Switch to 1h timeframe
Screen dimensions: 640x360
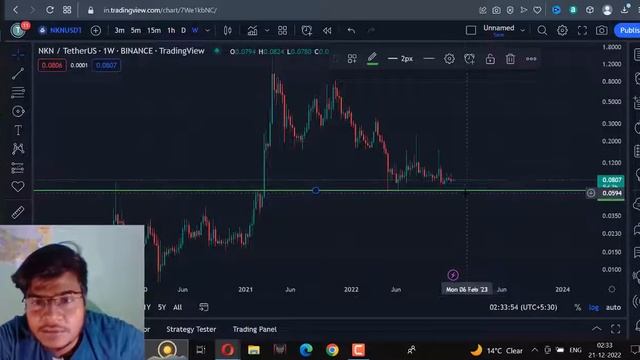point(171,30)
